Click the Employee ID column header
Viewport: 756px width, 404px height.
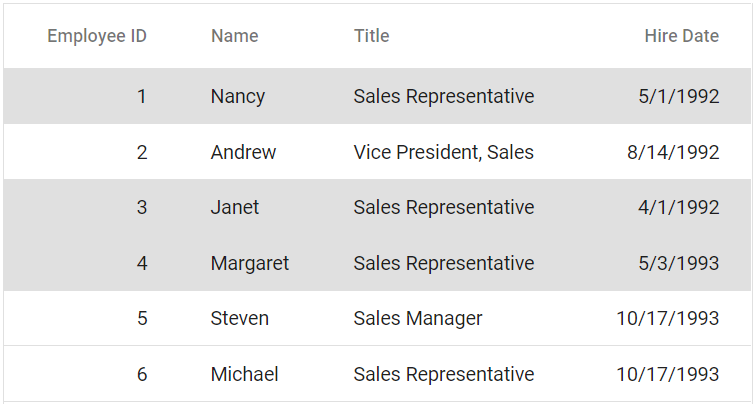tap(97, 36)
